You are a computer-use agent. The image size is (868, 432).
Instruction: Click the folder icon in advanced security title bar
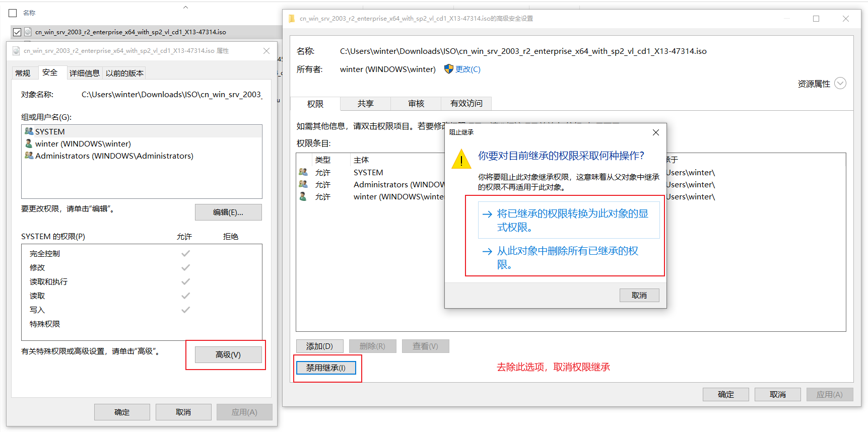tap(292, 19)
